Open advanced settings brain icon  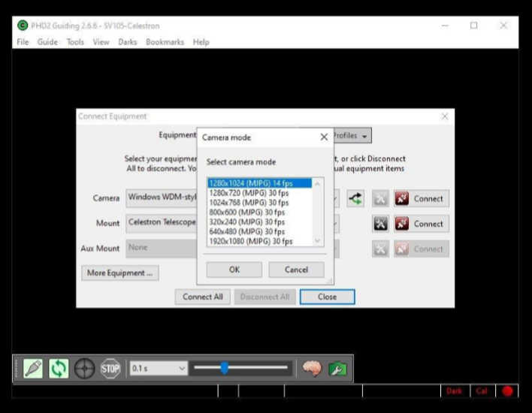pos(312,368)
